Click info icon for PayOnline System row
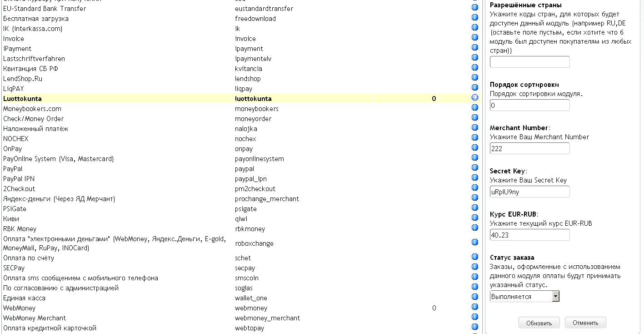The width and height of the screenshot is (644, 334). [x=475, y=157]
